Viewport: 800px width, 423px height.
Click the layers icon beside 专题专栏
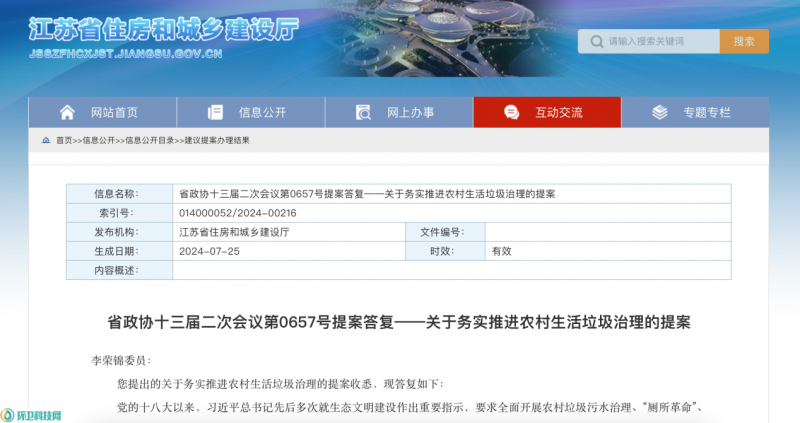click(659, 112)
